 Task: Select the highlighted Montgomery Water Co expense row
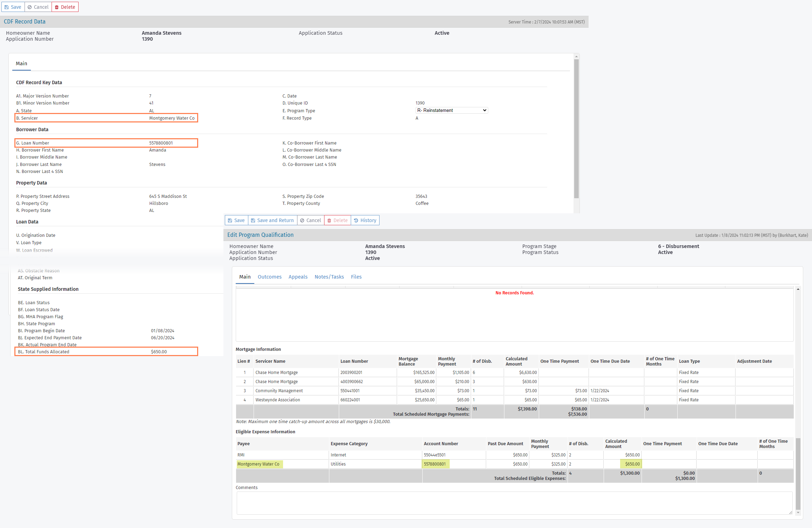click(259, 464)
